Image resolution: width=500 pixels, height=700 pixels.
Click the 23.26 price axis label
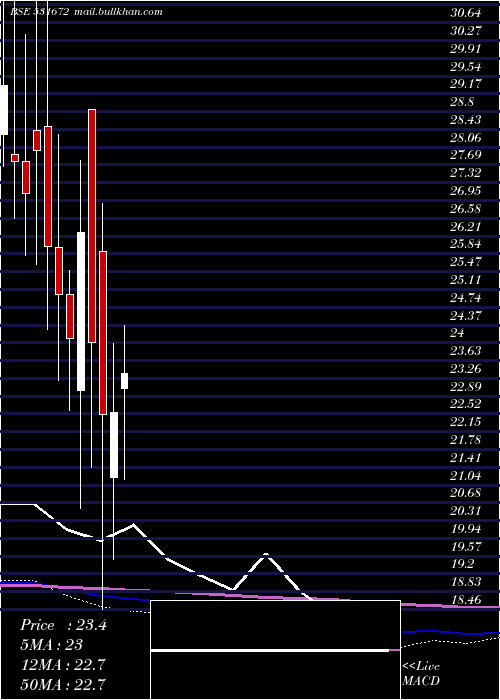click(x=466, y=368)
